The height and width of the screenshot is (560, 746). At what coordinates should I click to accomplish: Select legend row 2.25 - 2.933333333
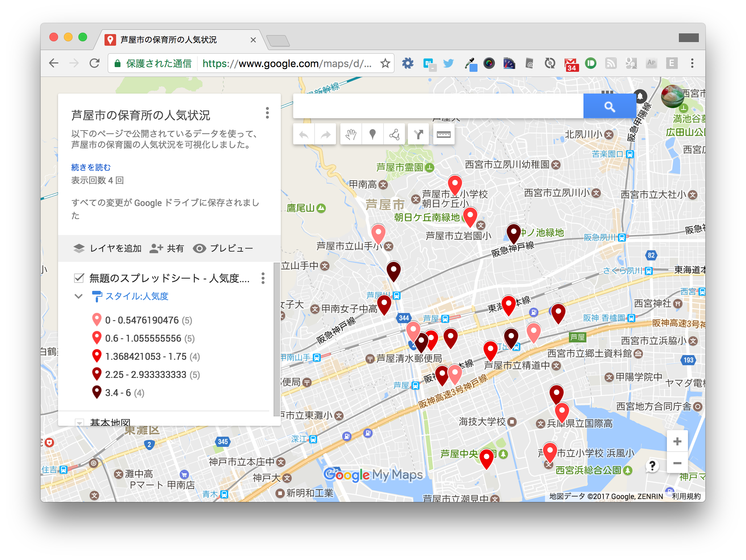pos(145,374)
